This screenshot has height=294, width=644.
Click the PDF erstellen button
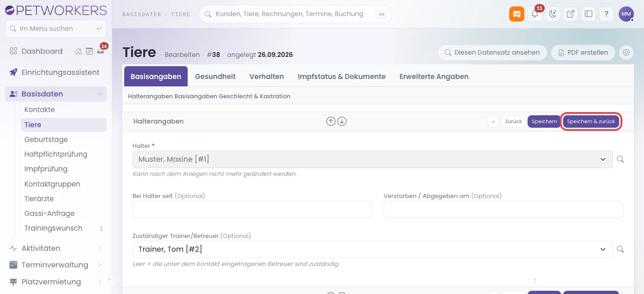[583, 52]
